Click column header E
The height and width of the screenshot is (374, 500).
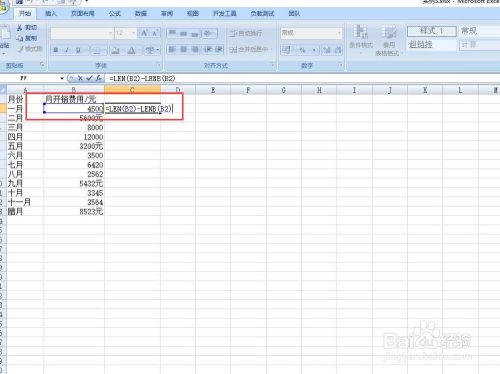pos(213,90)
